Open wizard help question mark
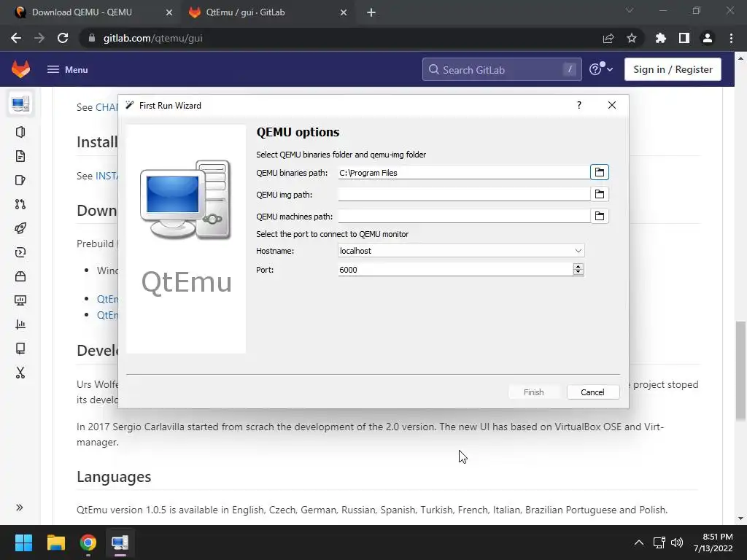The image size is (747, 560). tap(578, 105)
